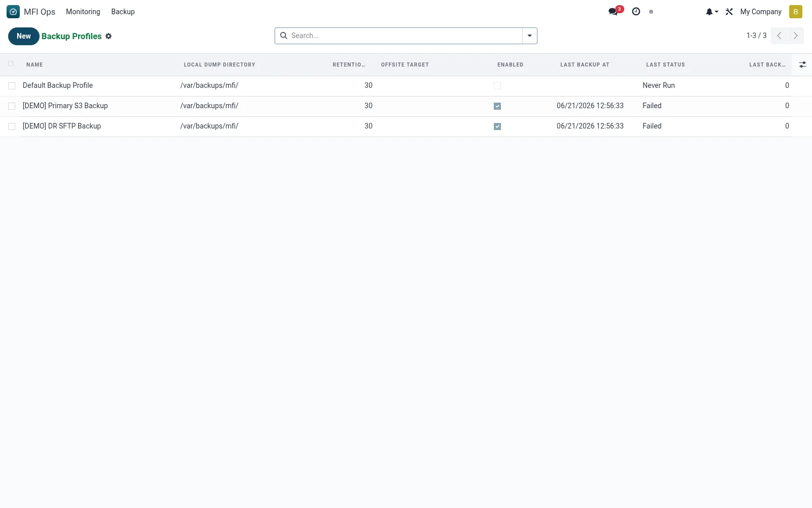Click last backup date of Primary S3 Backup
The image size is (812, 508).
click(x=590, y=106)
